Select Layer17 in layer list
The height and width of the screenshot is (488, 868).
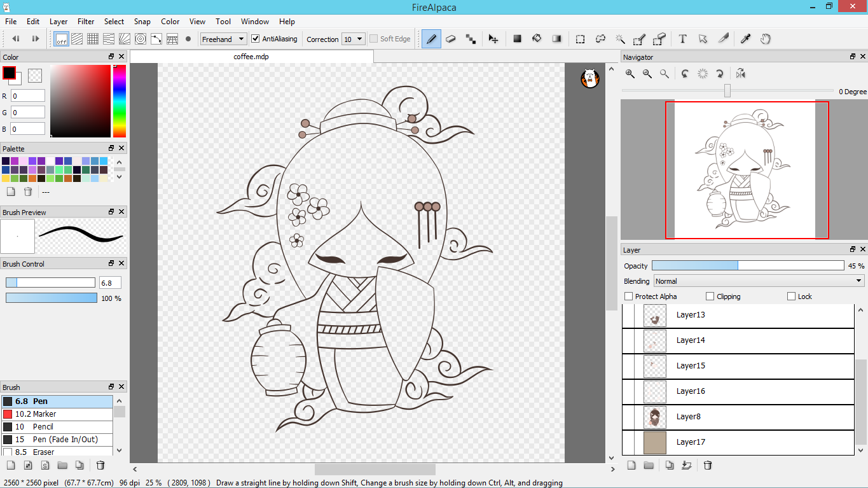738,442
